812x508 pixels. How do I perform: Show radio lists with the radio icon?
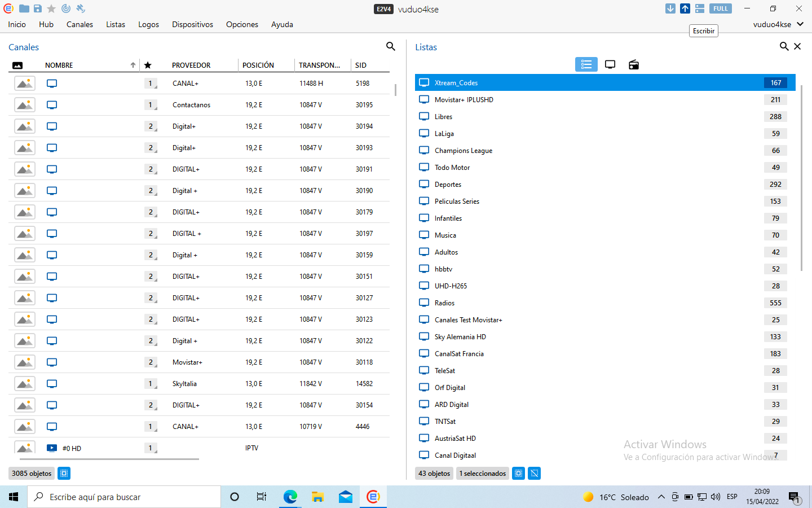pyautogui.click(x=634, y=64)
